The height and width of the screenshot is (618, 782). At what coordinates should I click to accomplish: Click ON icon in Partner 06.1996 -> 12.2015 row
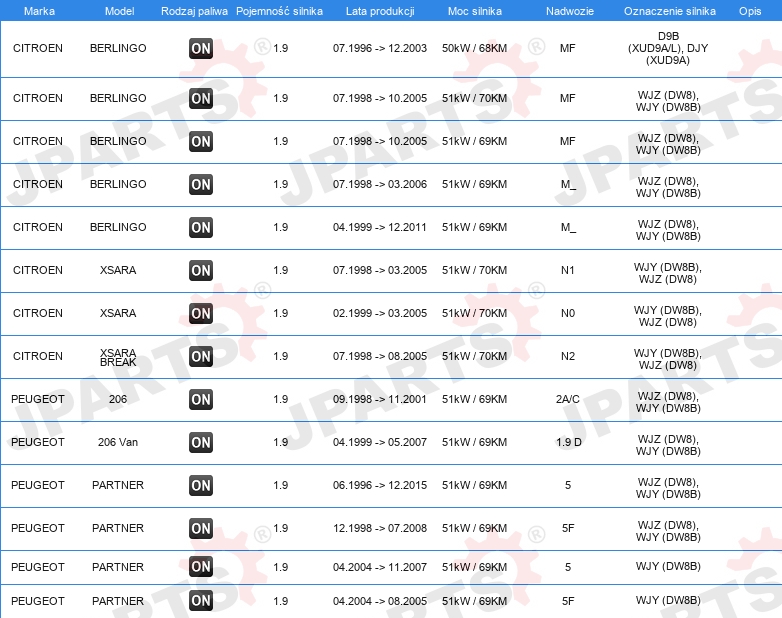[201, 485]
